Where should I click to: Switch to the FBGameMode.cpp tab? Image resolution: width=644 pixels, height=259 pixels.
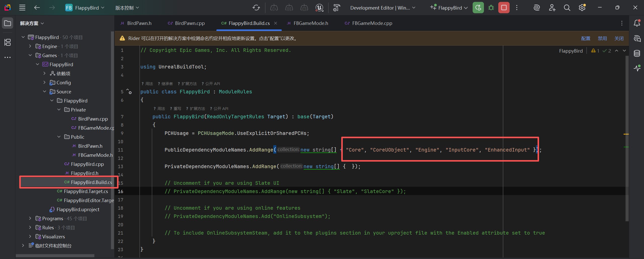coord(368,23)
